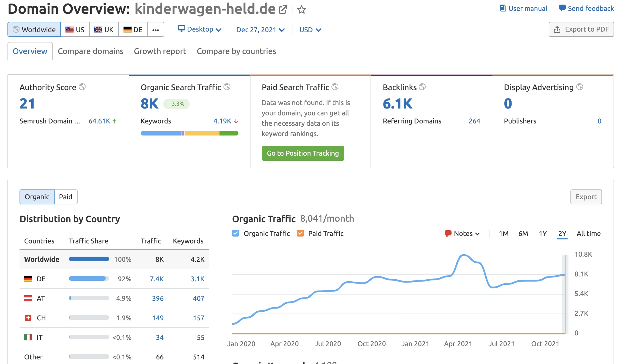Viewport: 617px width, 364px height.
Task: Click the Swiss flag in the CH row
Action: point(28,318)
